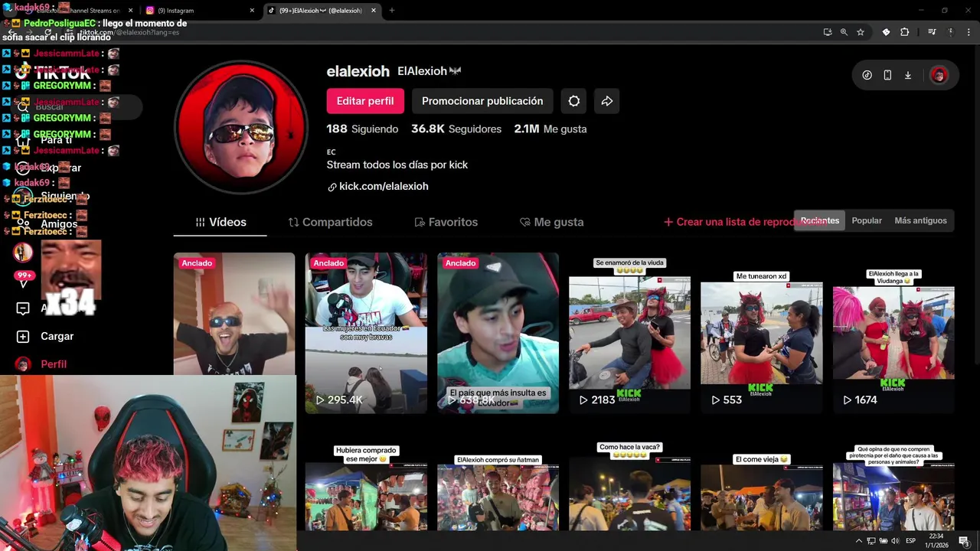
Task: Click the kick.com/elalexioh link icon
Action: [x=332, y=187]
